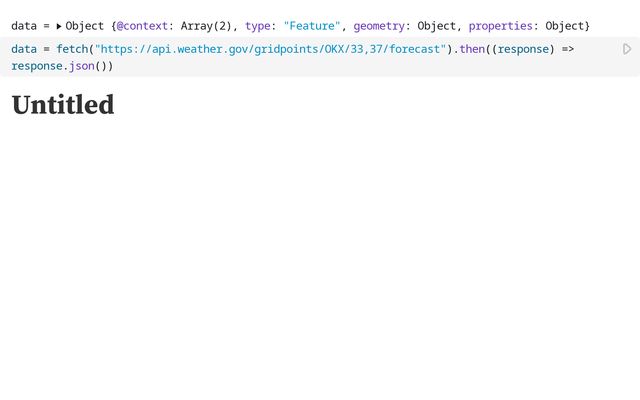Click the forecast path segment of URL
This screenshot has height=400, width=640.
point(413,49)
